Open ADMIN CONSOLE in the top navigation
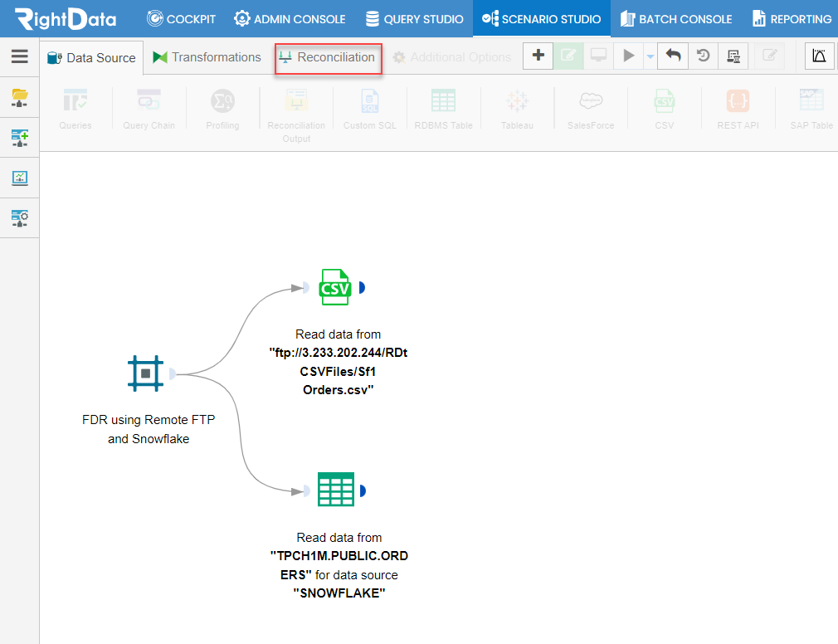Viewport: 838px width, 644px height. pos(290,19)
